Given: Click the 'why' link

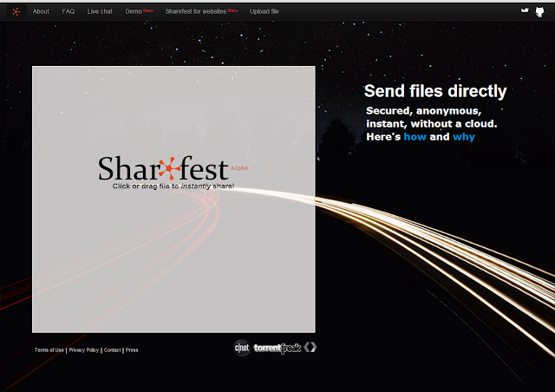Looking at the screenshot, I should pos(464,137).
